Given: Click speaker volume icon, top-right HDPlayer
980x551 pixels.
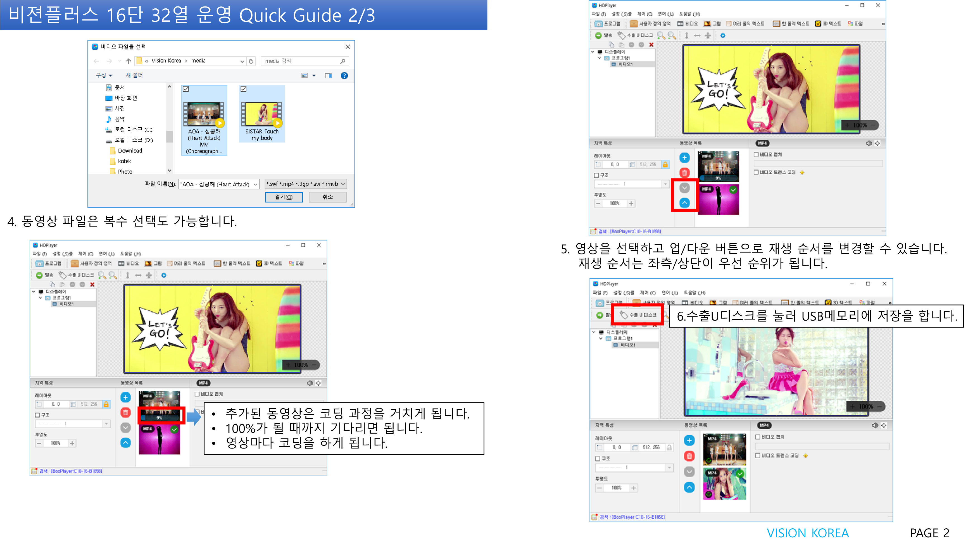Looking at the screenshot, I should [869, 143].
